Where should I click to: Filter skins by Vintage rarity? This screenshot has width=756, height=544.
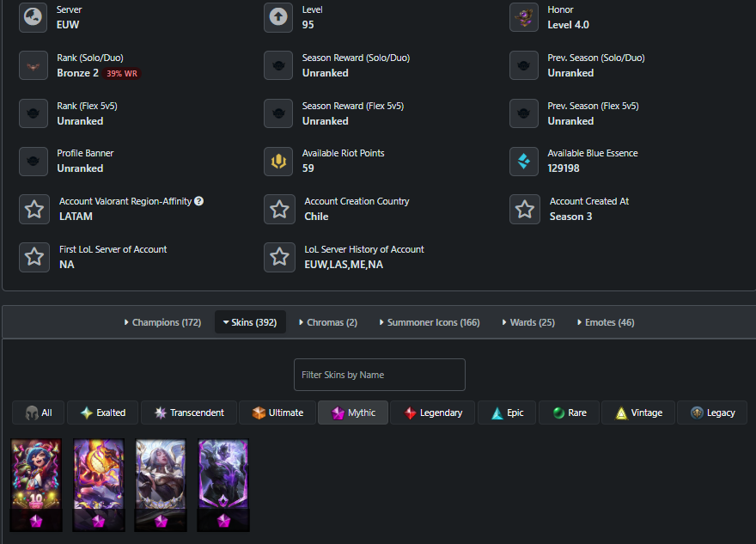pyautogui.click(x=638, y=413)
